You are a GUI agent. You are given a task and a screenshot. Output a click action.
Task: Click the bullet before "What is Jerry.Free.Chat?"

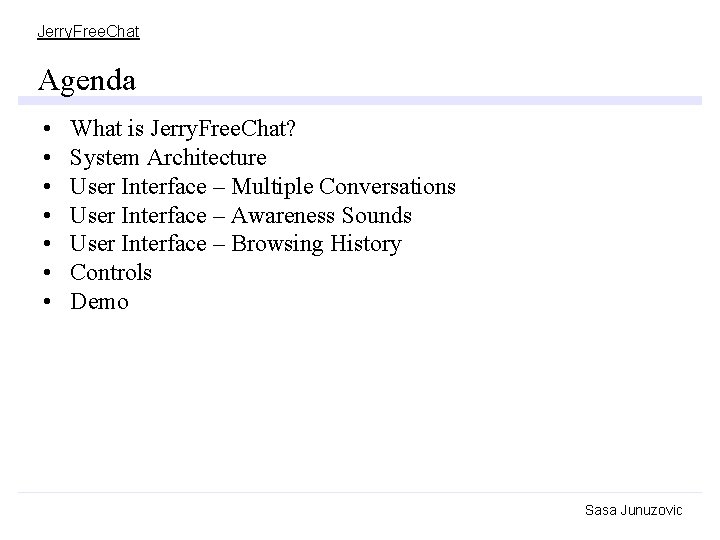coord(47,130)
